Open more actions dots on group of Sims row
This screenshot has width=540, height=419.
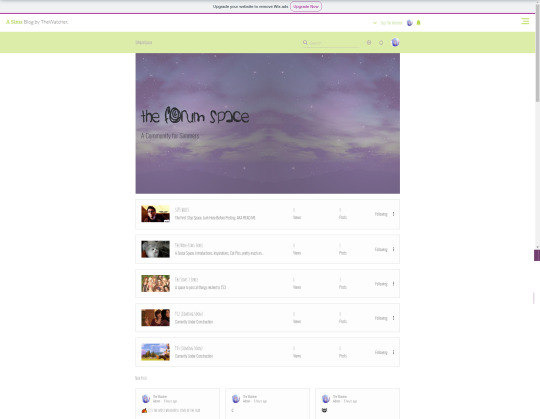click(x=394, y=284)
